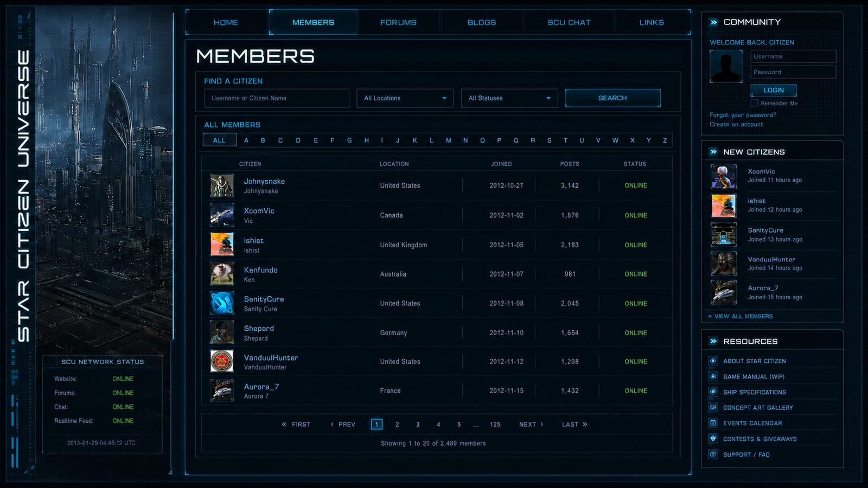This screenshot has height=488, width=868.
Task: Click SanityCure's blue avatar in members table
Action: [x=222, y=303]
